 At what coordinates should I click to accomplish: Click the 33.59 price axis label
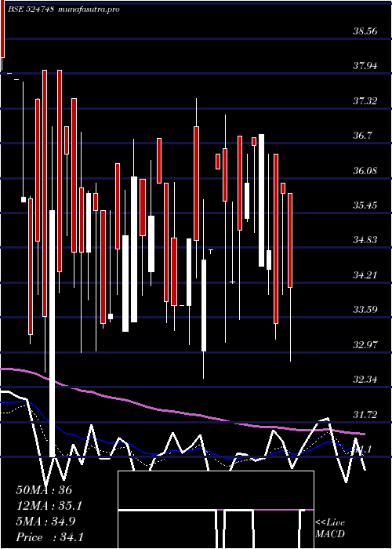click(365, 310)
